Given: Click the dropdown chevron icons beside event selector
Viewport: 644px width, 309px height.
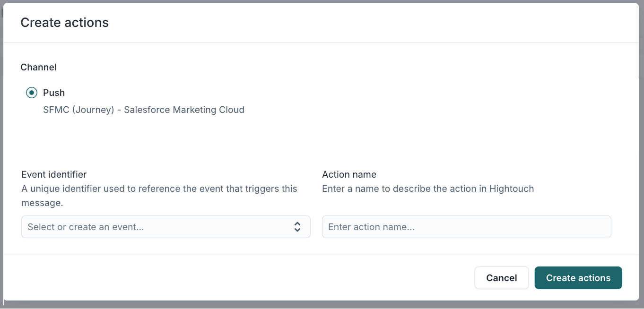Looking at the screenshot, I should coord(298,227).
